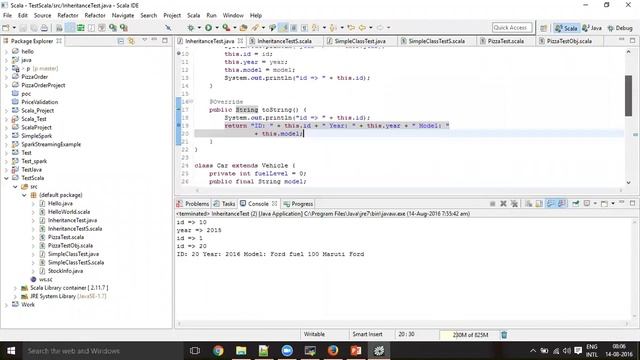The height and width of the screenshot is (360, 640).
Task: Select StockInfo.java in Package Explorer
Action: [65, 271]
